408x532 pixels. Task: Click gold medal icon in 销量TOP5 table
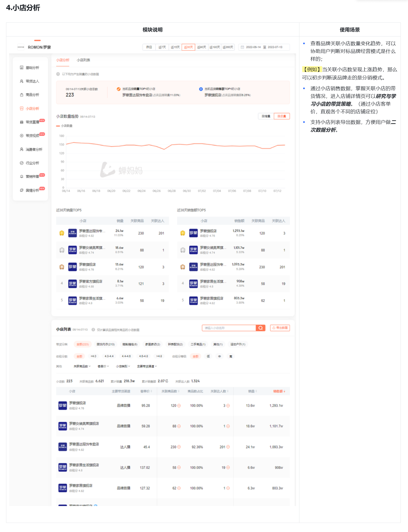pos(62,233)
